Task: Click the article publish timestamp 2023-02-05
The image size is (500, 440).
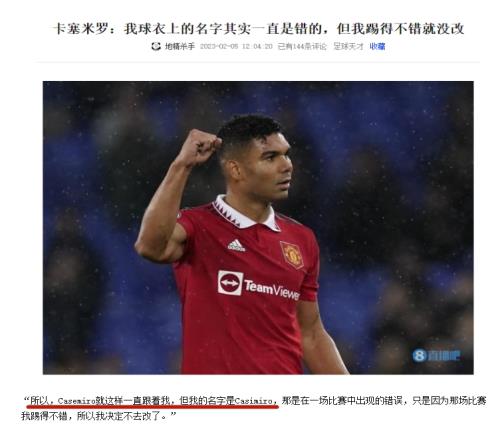Action: (236, 46)
